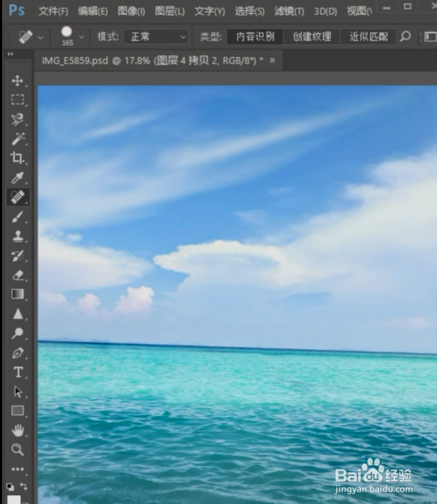The image size is (437, 504).
Task: Select the Gradient tool
Action: tap(17, 294)
